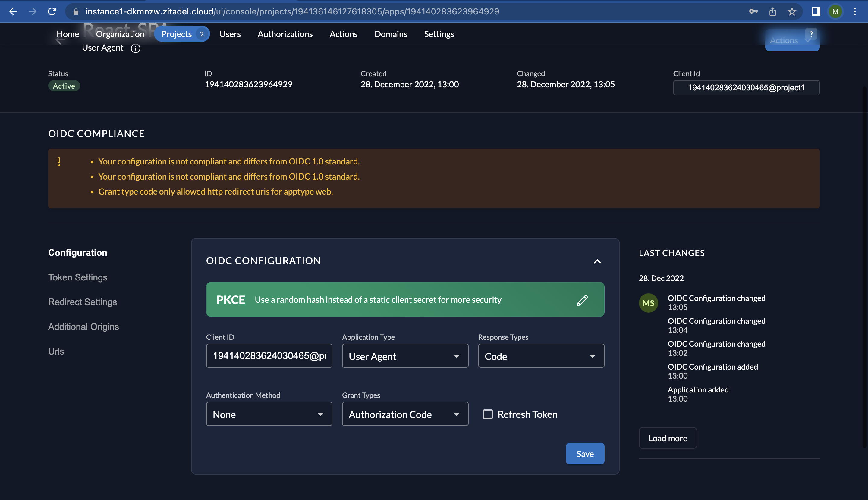The image size is (868, 500).
Task: Open the Response Types dropdown
Action: (x=541, y=356)
